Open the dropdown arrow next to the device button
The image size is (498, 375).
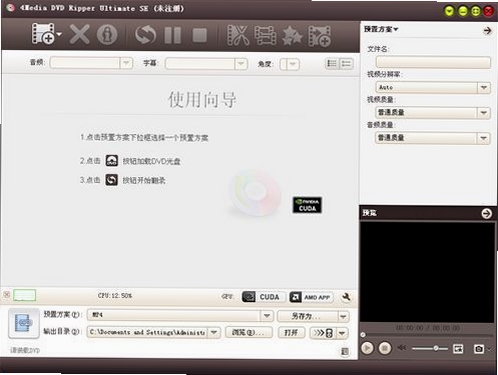(x=343, y=333)
